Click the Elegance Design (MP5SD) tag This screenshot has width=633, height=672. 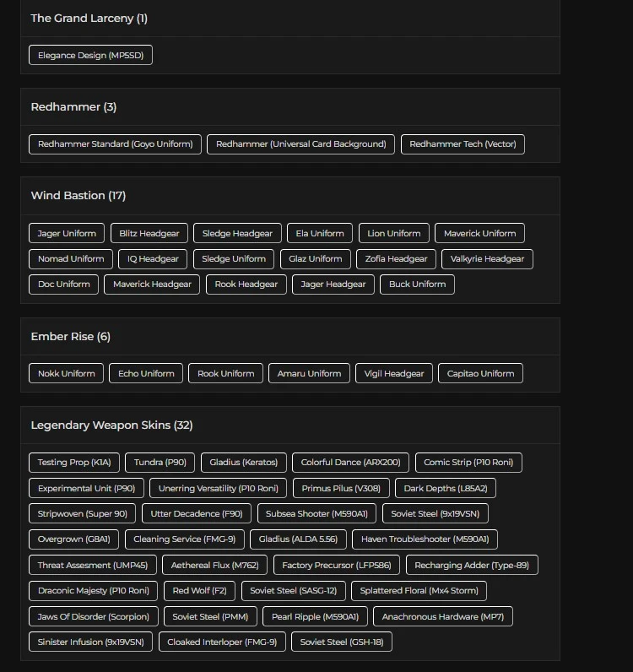click(90, 56)
